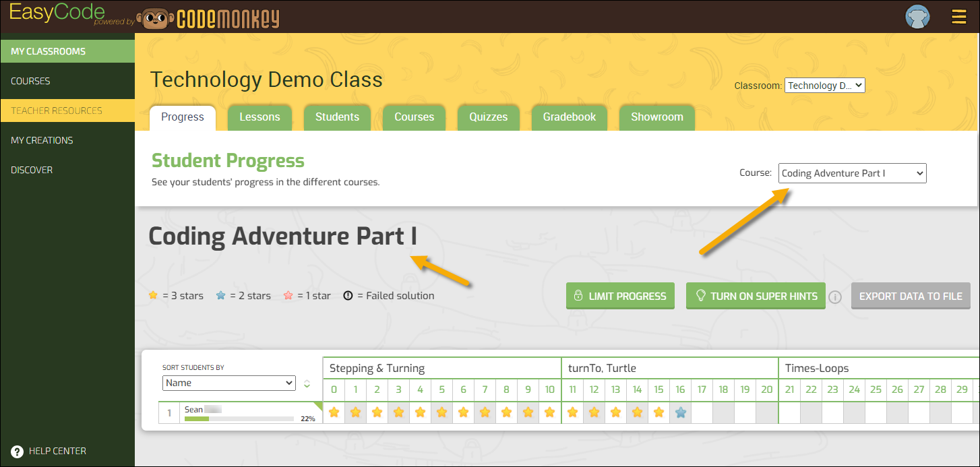This screenshot has width=980, height=467.
Task: Select level 16 under turnTo, Turtle
Action: coord(680,390)
